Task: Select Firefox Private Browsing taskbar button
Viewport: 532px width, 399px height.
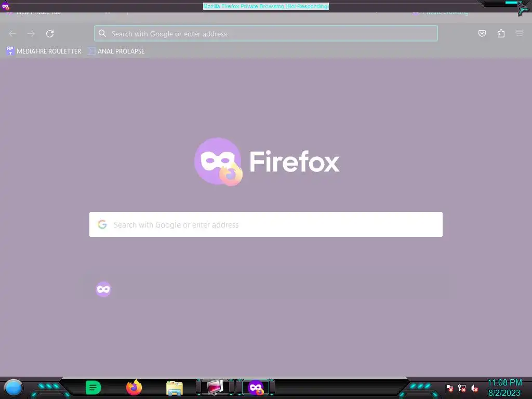Action: coord(256,388)
